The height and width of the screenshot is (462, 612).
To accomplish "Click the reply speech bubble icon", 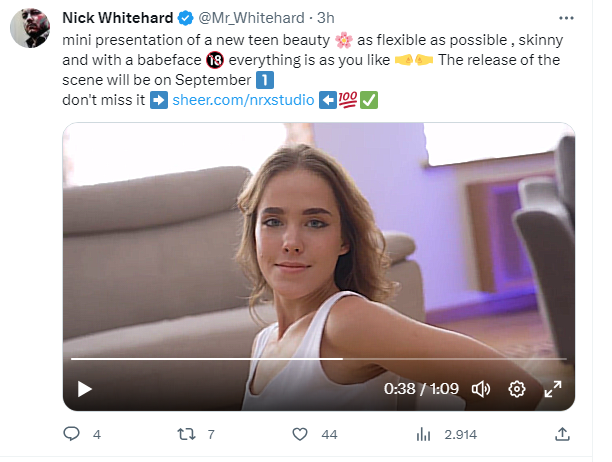I will 71,434.
